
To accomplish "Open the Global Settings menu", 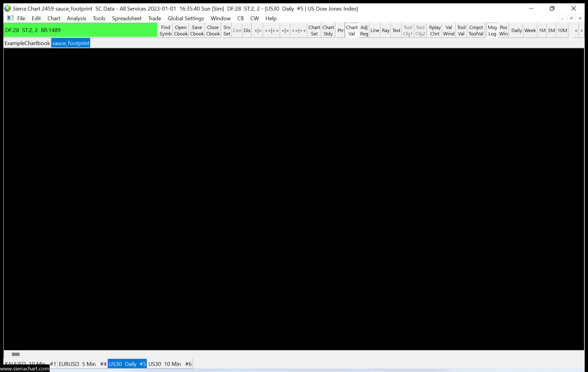I will 186,18.
